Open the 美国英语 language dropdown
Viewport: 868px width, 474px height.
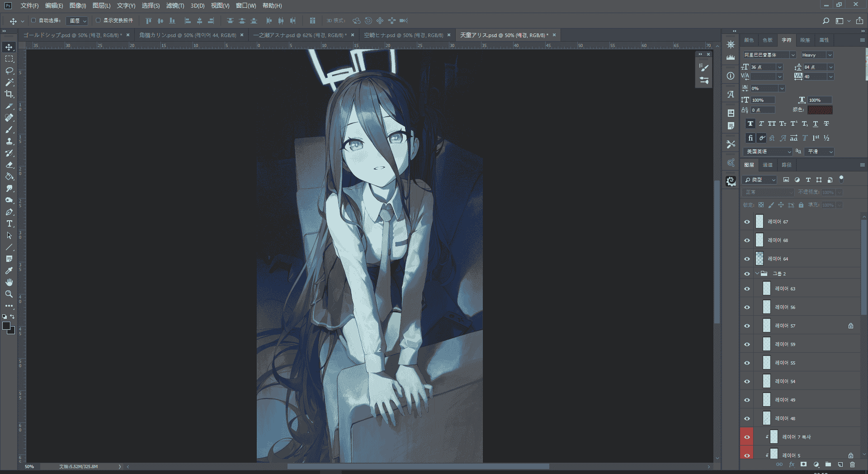coord(768,152)
